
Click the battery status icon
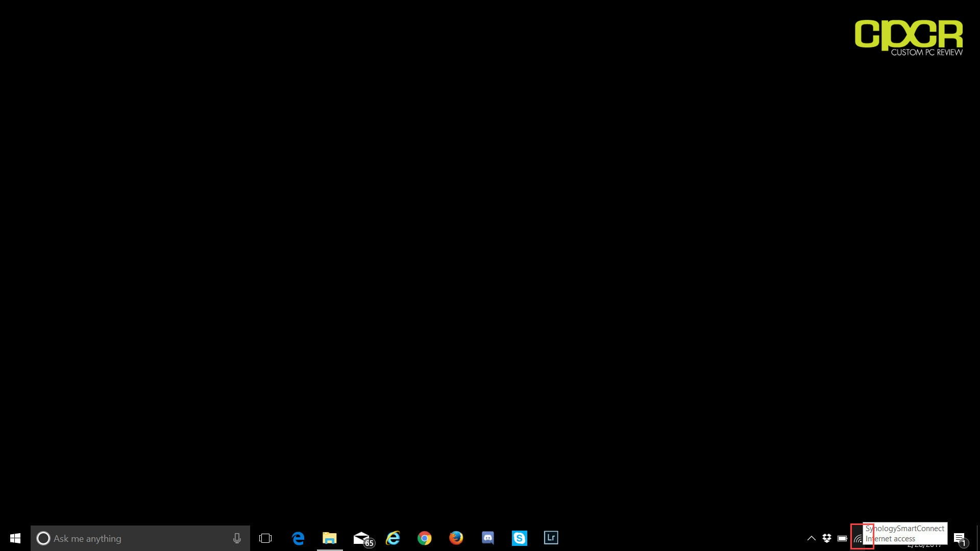pyautogui.click(x=843, y=538)
